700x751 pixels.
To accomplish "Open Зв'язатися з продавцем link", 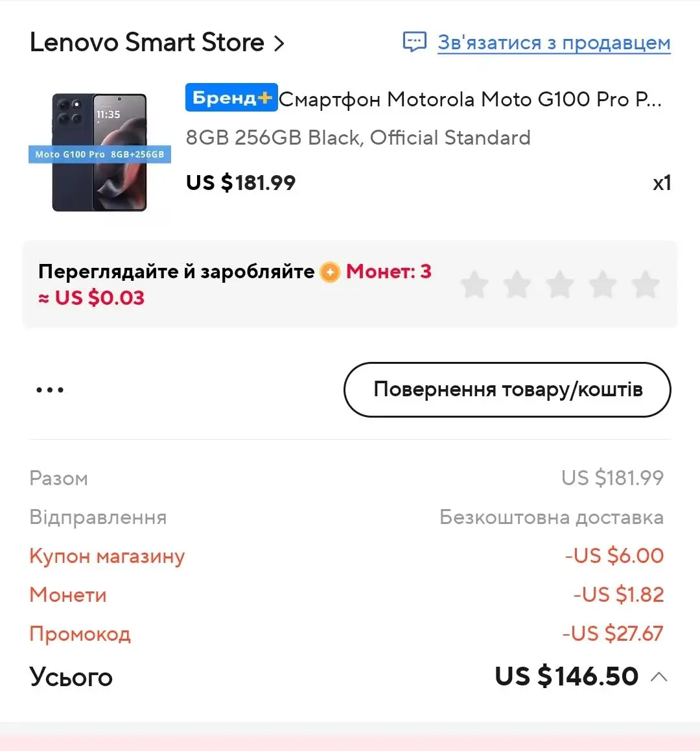I will click(554, 43).
